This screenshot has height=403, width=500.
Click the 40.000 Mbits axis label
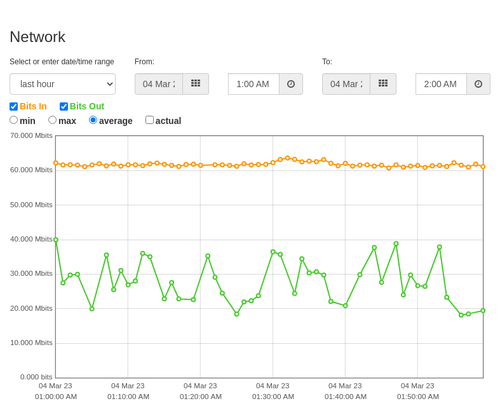tap(31, 239)
